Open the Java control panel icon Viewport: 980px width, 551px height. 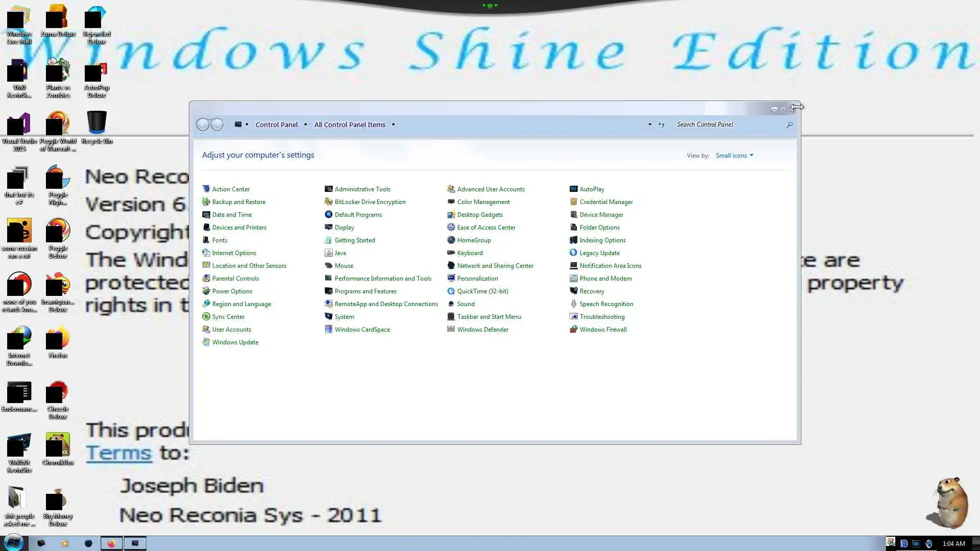(329, 253)
